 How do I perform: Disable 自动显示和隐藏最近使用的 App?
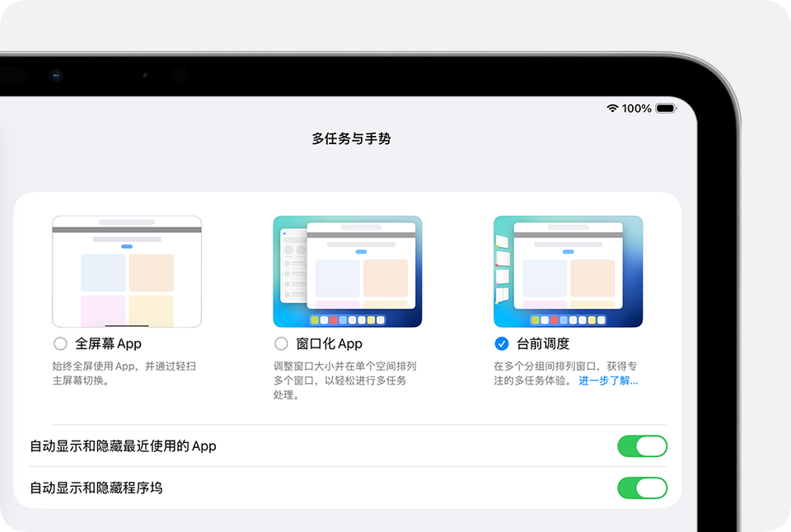pos(642,446)
